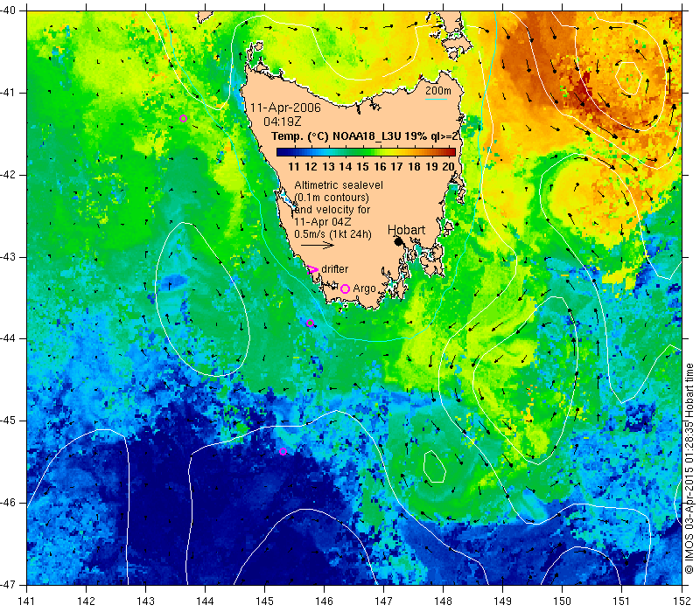Viewport: 700px width, 612px height.
Task: Click the Temp. NOAA18_L3U title text
Action: point(365,136)
